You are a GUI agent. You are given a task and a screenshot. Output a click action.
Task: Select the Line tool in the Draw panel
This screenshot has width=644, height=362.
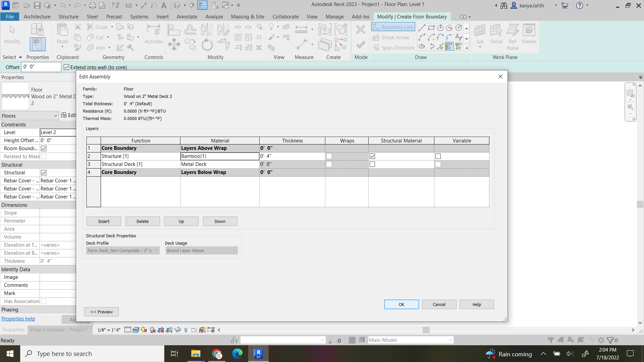(422, 27)
